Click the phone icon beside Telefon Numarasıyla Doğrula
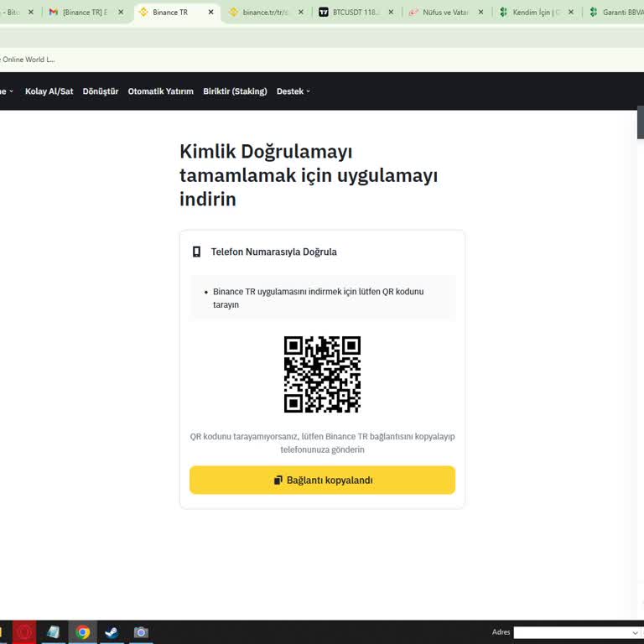 pos(197,252)
